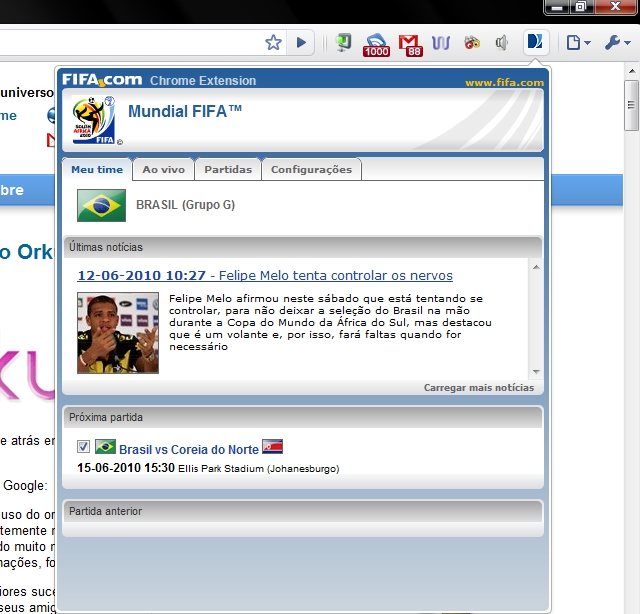This screenshot has width=640, height=614.
Task: Click the FIFA extension toolbar icon
Action: coord(535,43)
